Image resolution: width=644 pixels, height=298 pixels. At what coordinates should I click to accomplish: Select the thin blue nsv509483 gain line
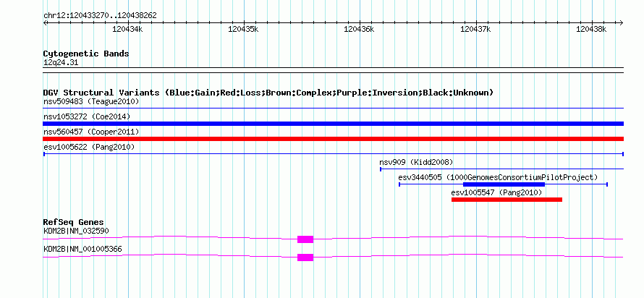333,108
